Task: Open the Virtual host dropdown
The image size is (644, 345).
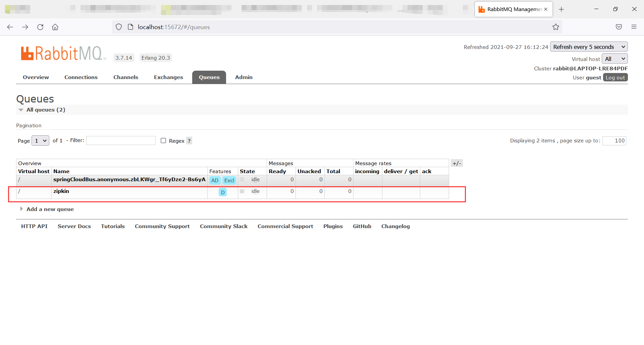Action: tap(615, 59)
